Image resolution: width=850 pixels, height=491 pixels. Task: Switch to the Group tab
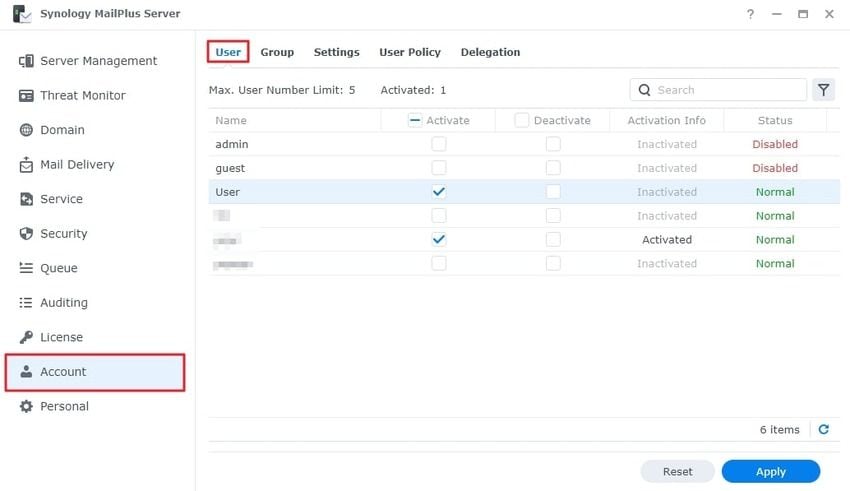(277, 52)
